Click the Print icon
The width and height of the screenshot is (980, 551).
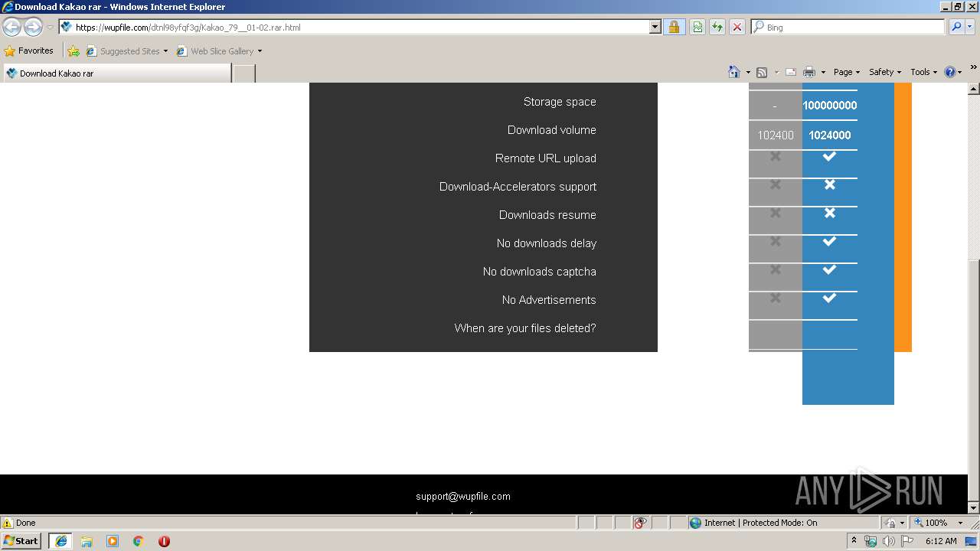coord(809,72)
